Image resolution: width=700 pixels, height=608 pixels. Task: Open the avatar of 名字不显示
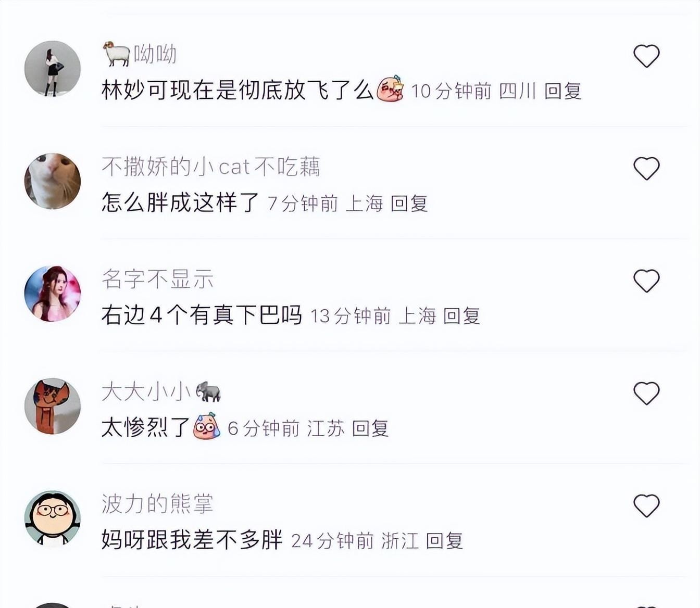[53, 294]
